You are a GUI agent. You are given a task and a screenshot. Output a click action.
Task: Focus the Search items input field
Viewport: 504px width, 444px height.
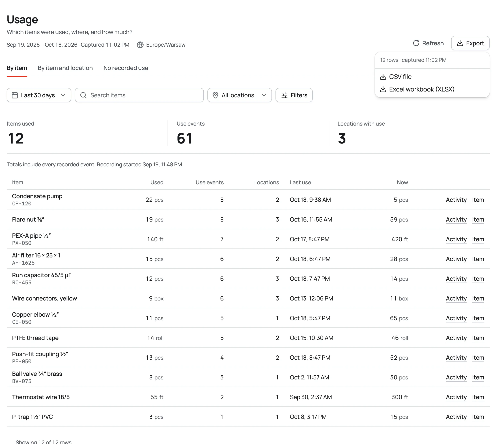(139, 95)
